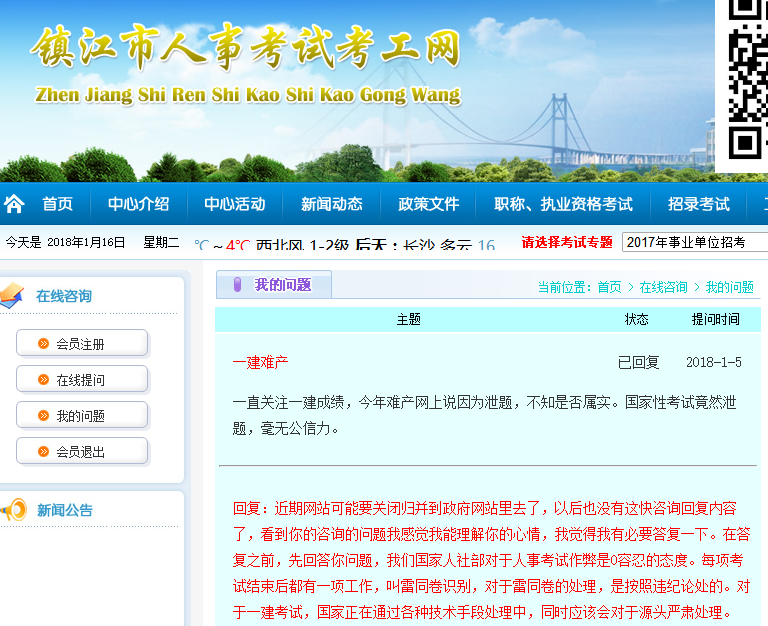
Task: Go to 新闻动态 in the navigation bar
Action: 331,204
